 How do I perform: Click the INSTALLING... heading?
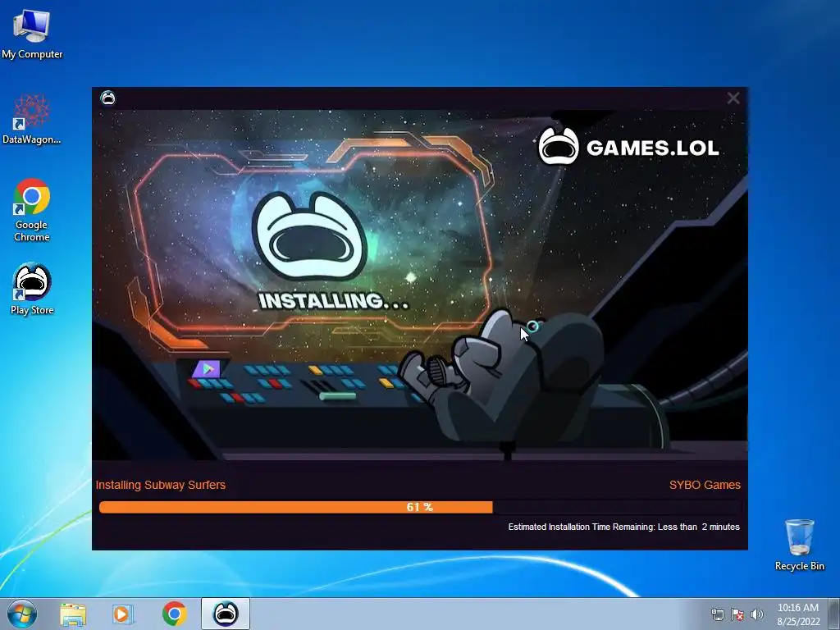333,300
